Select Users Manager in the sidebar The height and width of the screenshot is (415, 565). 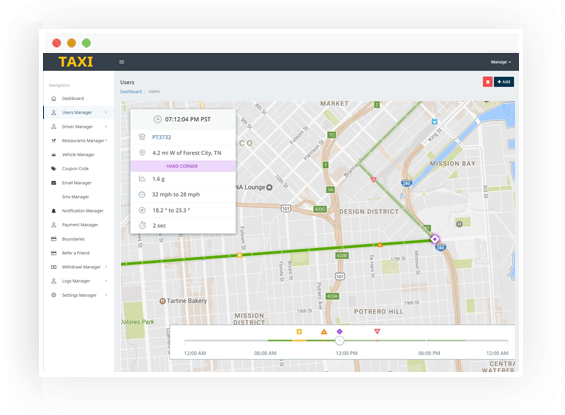(x=77, y=112)
